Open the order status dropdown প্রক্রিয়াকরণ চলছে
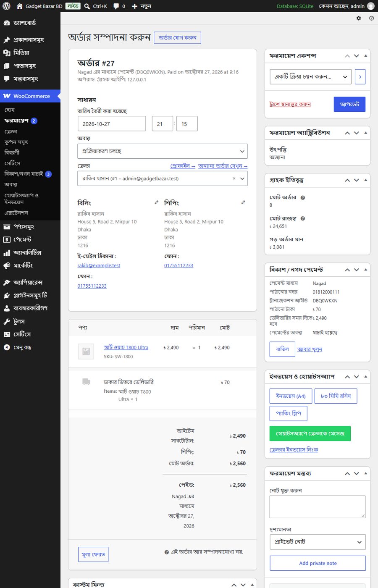The width and height of the screenshot is (378, 588). (x=163, y=151)
